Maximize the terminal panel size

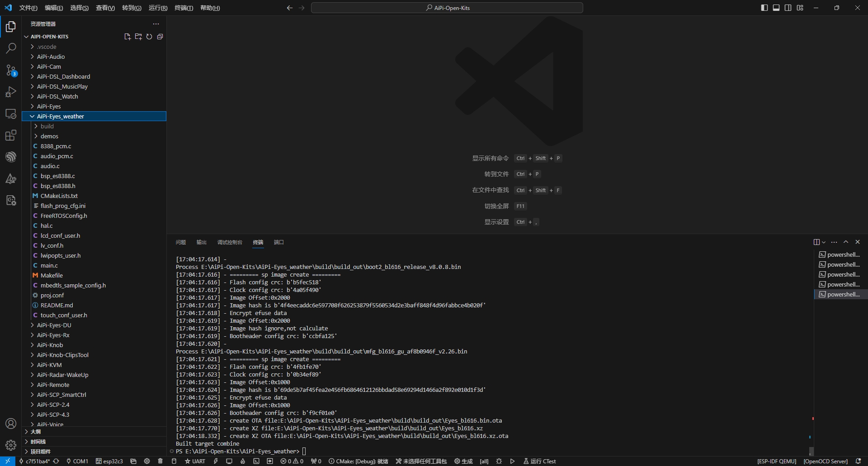[x=846, y=242]
